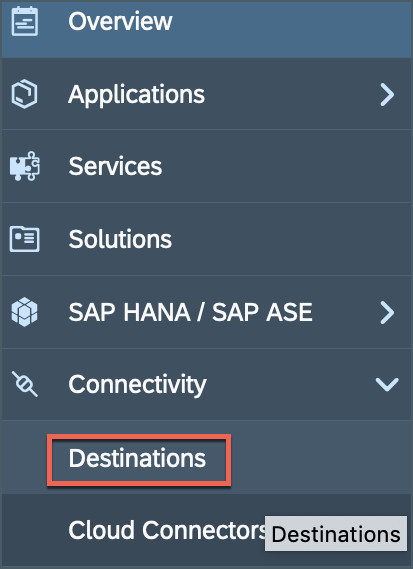Click the Connectivity menu label
This screenshot has width=413, height=569.
point(138,385)
